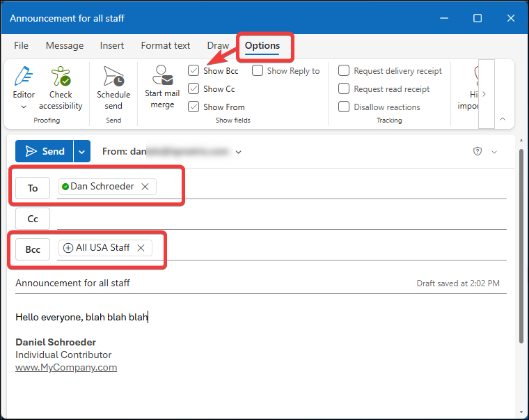Click in the message body text
The image size is (529, 420).
81,317
